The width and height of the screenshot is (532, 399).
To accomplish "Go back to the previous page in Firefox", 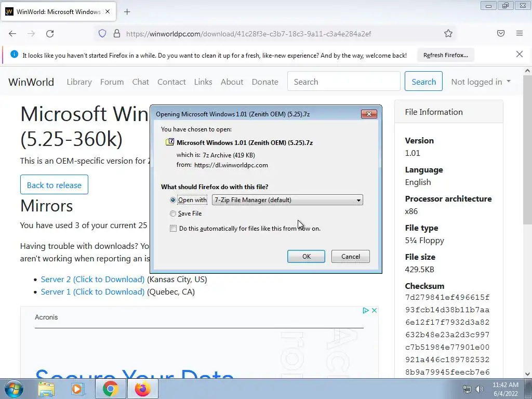I will click(12, 34).
